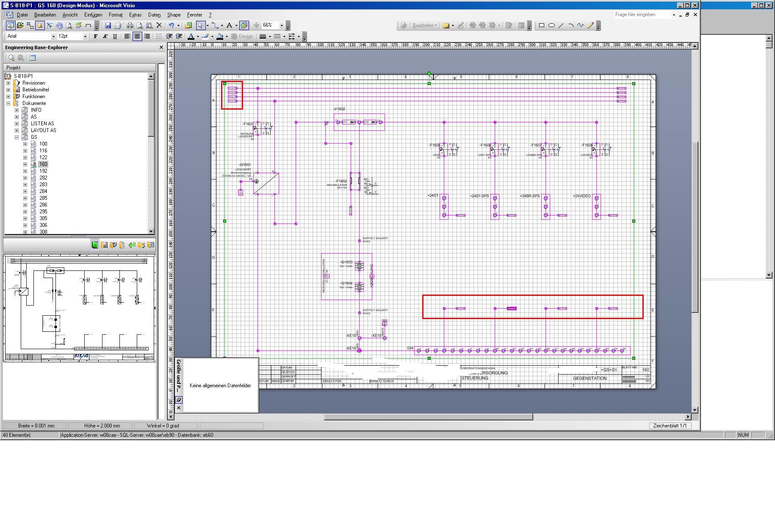This screenshot has height=532, width=775.
Task: Click the Projekt column header
Action: [80, 68]
